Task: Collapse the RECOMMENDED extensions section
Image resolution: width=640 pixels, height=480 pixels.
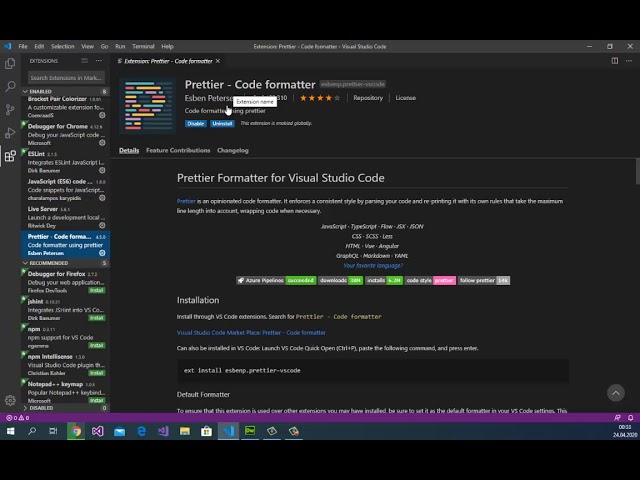Action: pos(65,263)
